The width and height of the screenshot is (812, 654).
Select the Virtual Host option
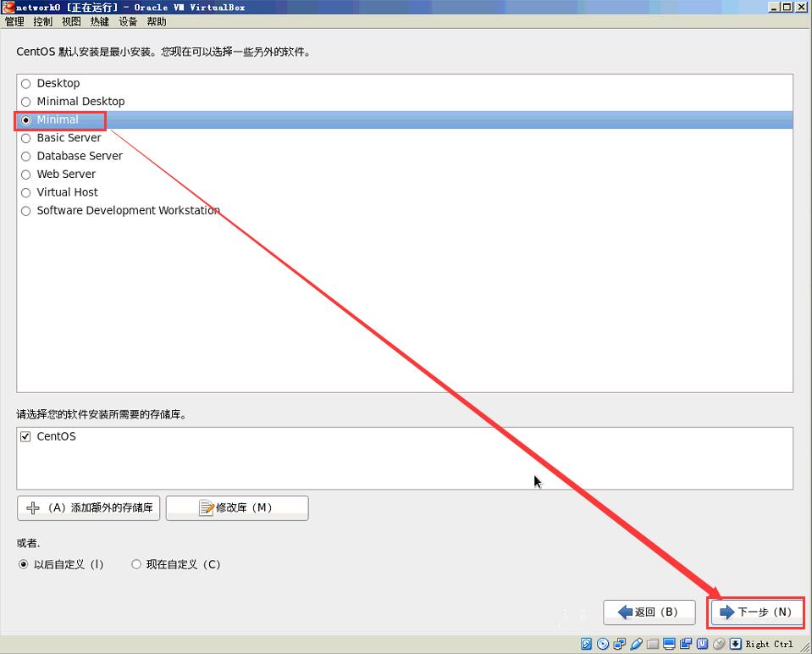tap(26, 193)
